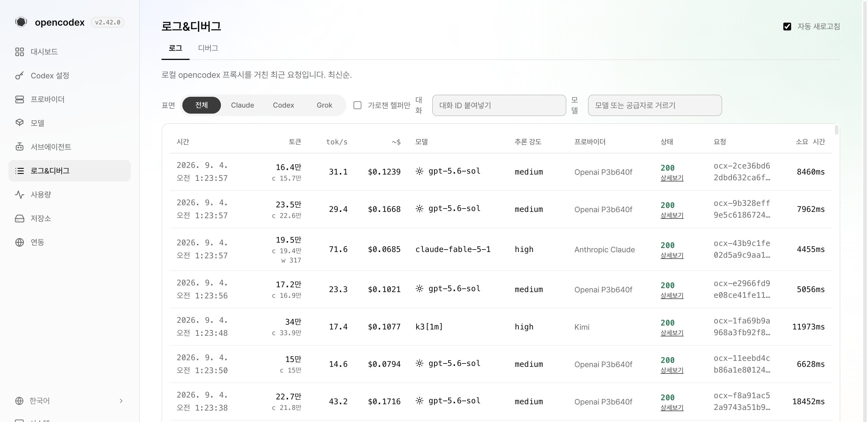Click the 시간 column header
868x422 pixels.
click(183, 142)
